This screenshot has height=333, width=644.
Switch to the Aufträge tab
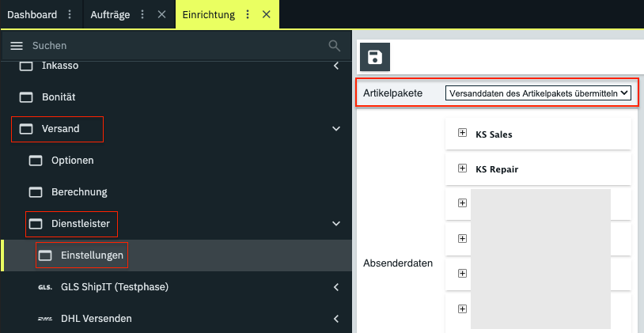pyautogui.click(x=111, y=14)
